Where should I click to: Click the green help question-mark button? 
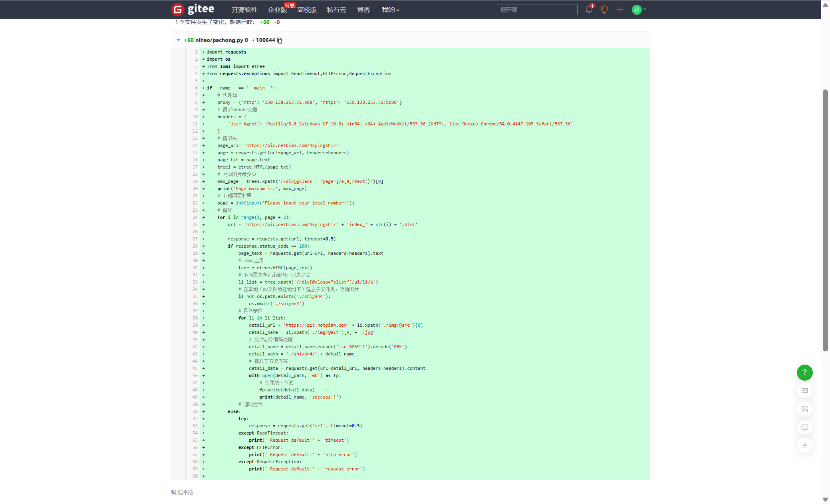pyautogui.click(x=804, y=372)
